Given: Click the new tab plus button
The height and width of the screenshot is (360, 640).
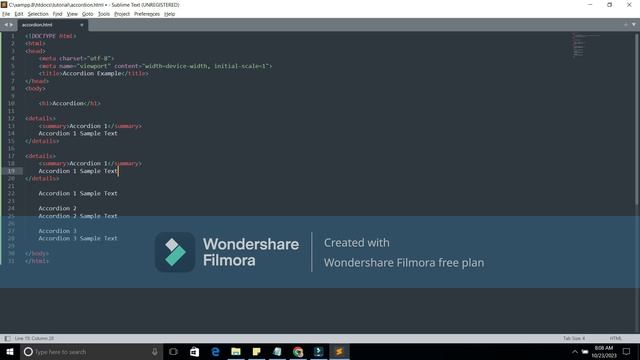Looking at the screenshot, I should 626,24.
